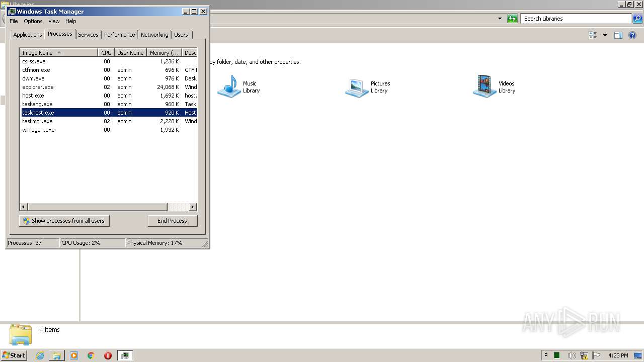Click the 24,068 K memory value for explorer.exe
Screen dimensions: 644x362
click(168, 87)
